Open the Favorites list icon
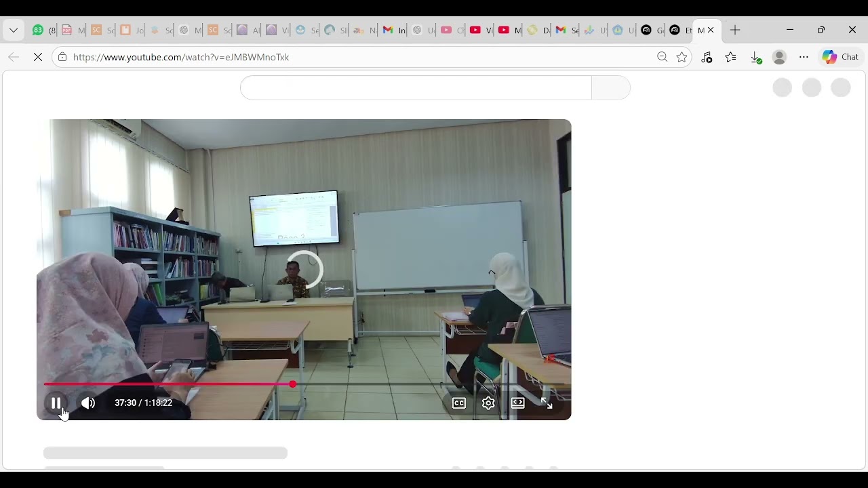Image resolution: width=868 pixels, height=488 pixels. click(x=730, y=57)
